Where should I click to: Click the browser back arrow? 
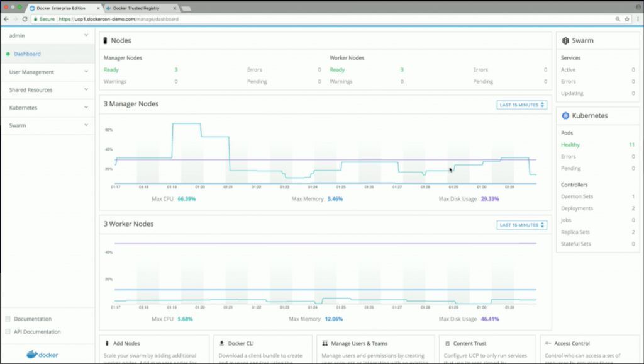tap(6, 19)
